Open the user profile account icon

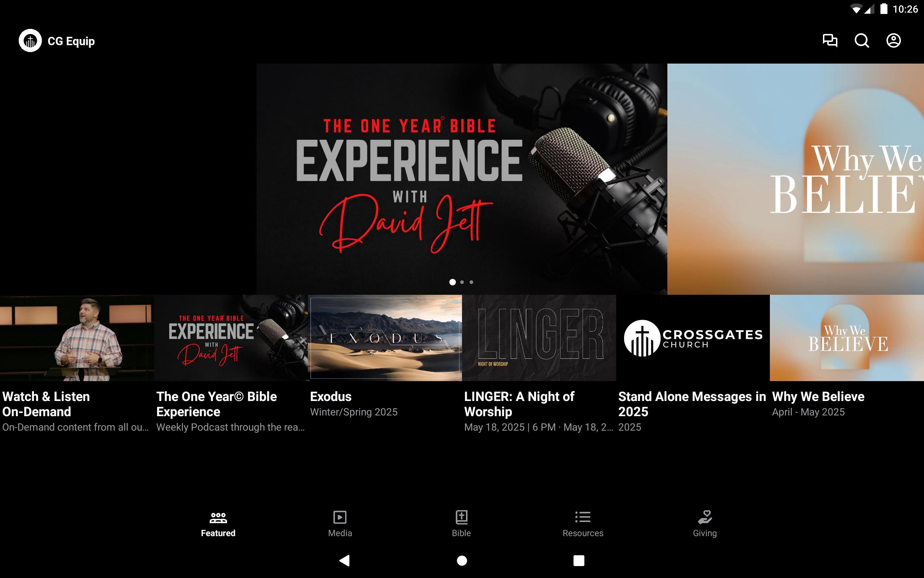pyautogui.click(x=893, y=40)
